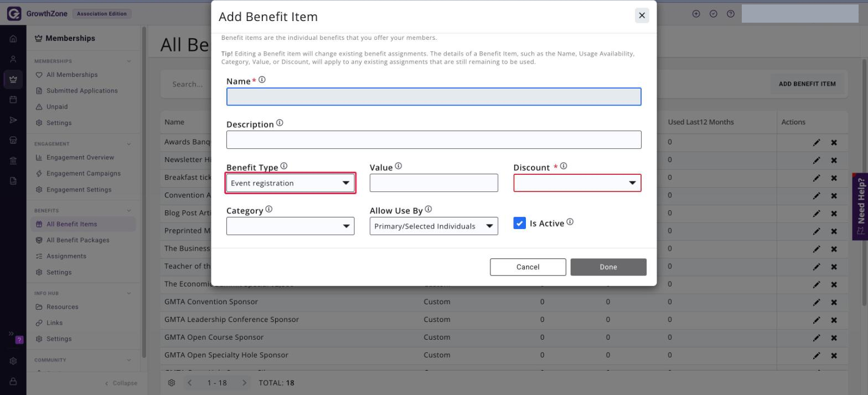868x395 pixels.
Task: Open All Benefit Packages in sidebar
Action: point(78,240)
